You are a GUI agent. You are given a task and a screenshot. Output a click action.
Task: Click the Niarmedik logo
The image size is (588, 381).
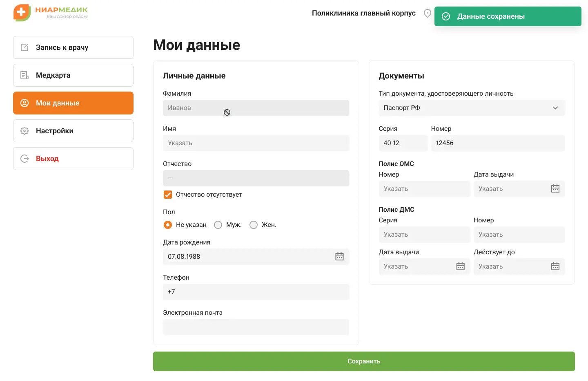click(51, 13)
